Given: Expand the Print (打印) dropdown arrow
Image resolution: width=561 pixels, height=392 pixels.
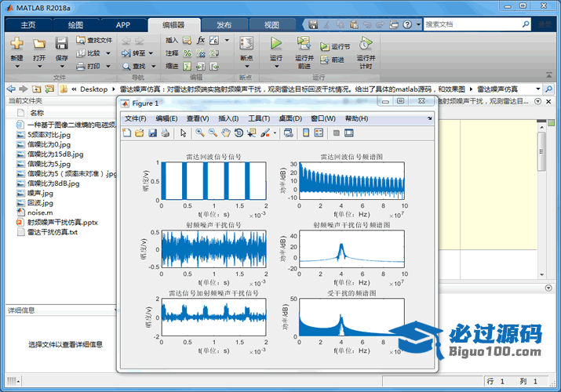Looking at the screenshot, I should tap(108, 66).
